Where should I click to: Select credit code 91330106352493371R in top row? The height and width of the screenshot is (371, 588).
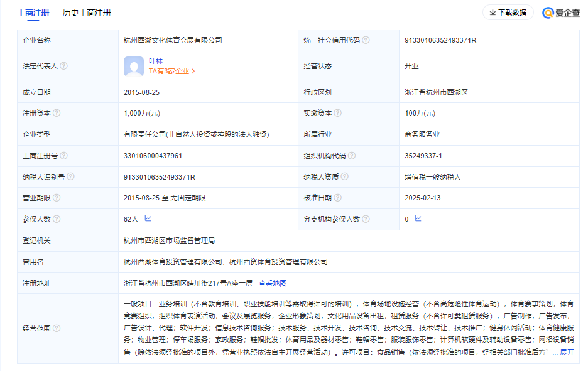[x=440, y=40]
